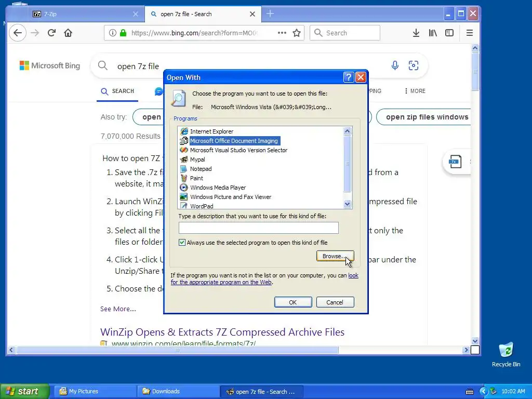Click the Browse... button
532x399 pixels.
point(335,256)
